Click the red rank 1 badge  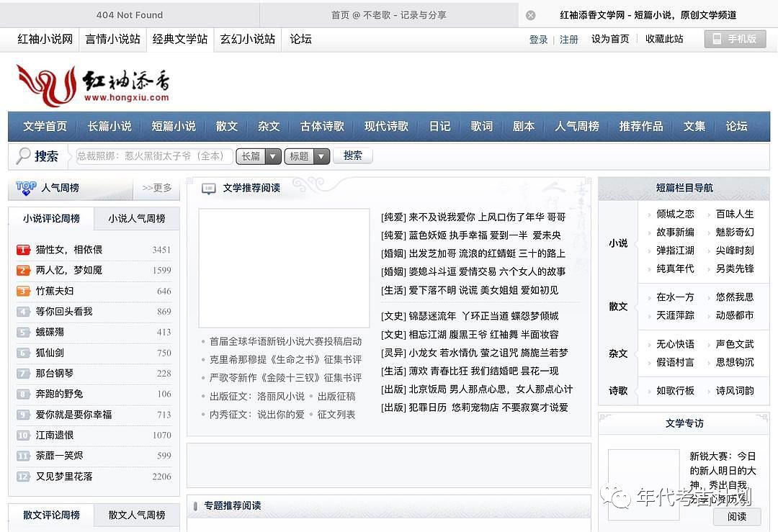click(23, 250)
